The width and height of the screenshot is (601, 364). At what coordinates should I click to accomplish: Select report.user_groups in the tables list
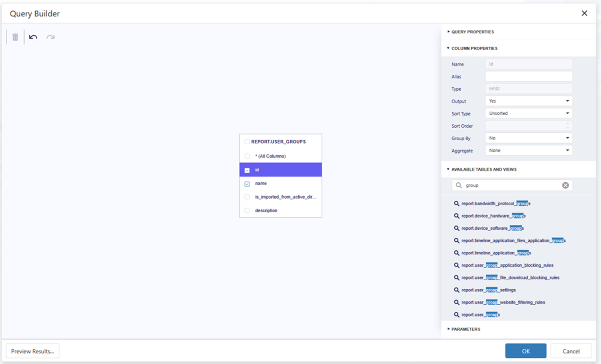(x=480, y=315)
